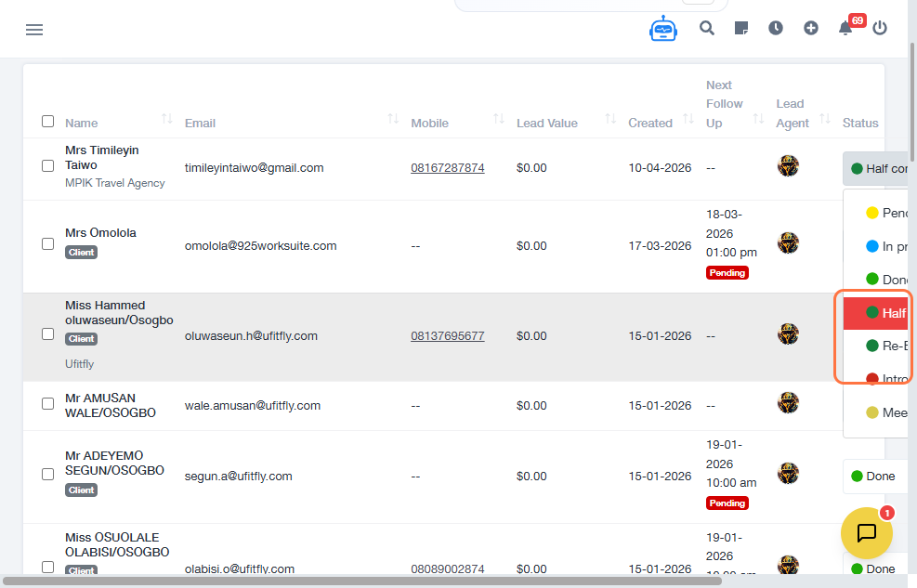Open the Mrs Timileyin Taiwo lead name
This screenshot has height=588, width=917.
(101, 157)
